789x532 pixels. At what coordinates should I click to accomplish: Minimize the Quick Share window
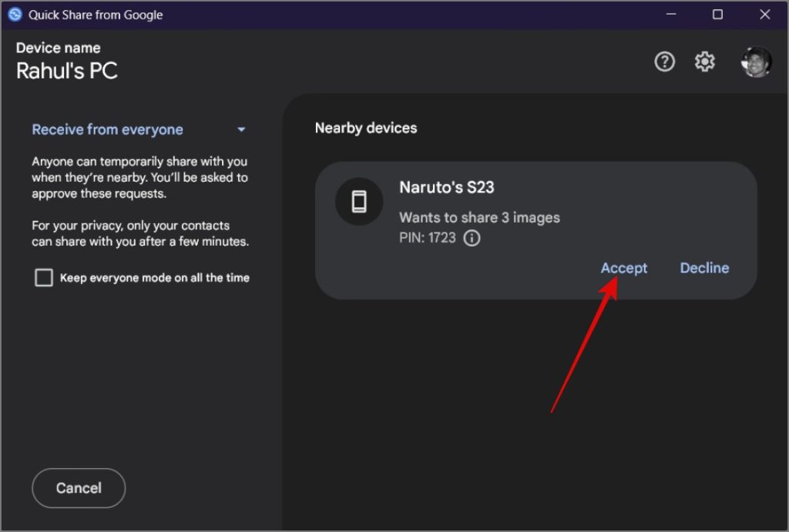671,15
